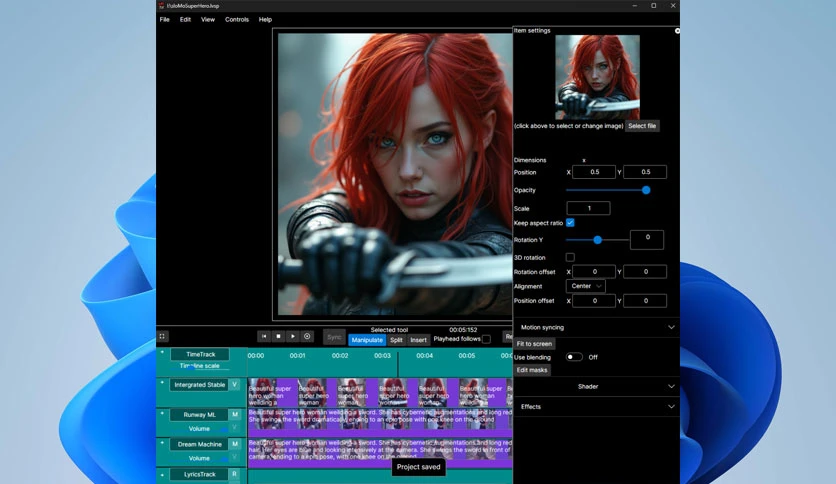Open the Edit menu
836x484 pixels.
(185, 20)
